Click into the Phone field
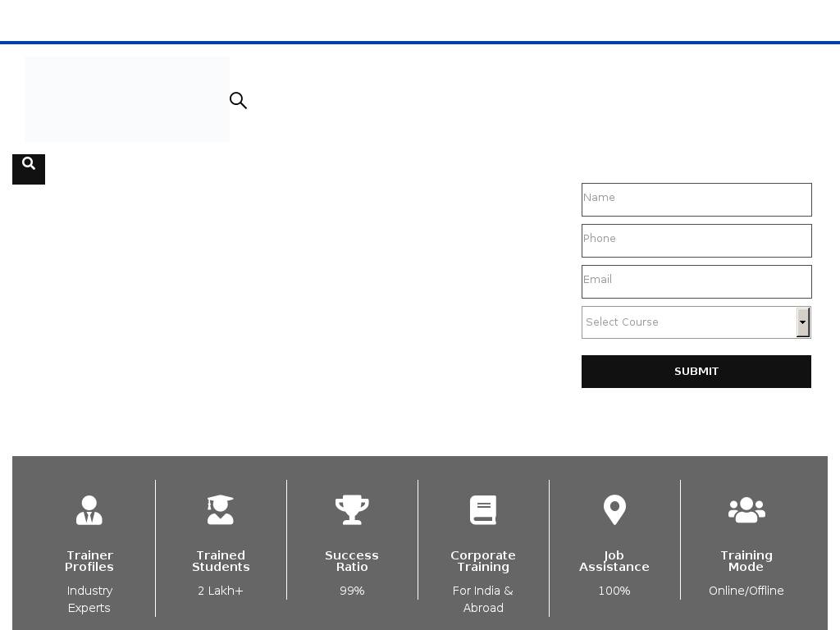 coord(696,240)
